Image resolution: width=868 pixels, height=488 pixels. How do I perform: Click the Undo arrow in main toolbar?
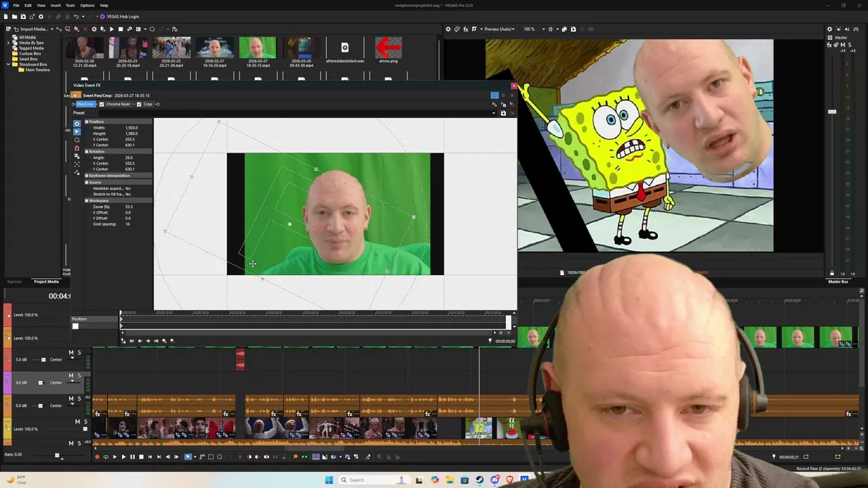pos(75,16)
